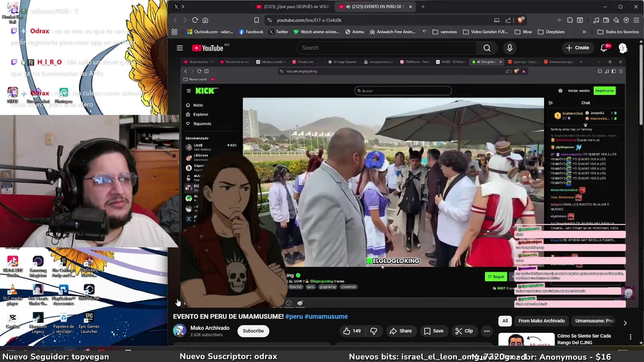Open the Mako Archivado channel avatar
Screen dimensions: 644x362
tap(179, 331)
